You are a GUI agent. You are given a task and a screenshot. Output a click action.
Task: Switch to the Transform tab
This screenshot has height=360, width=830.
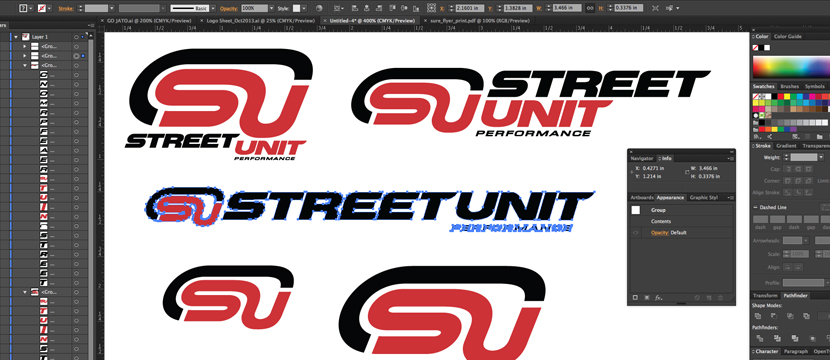tap(765, 295)
